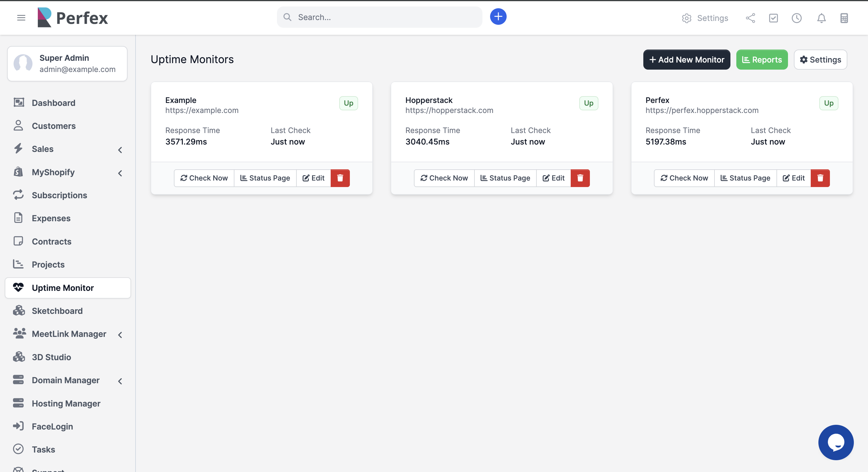Open the green Reports button
This screenshot has width=868, height=472.
point(762,60)
